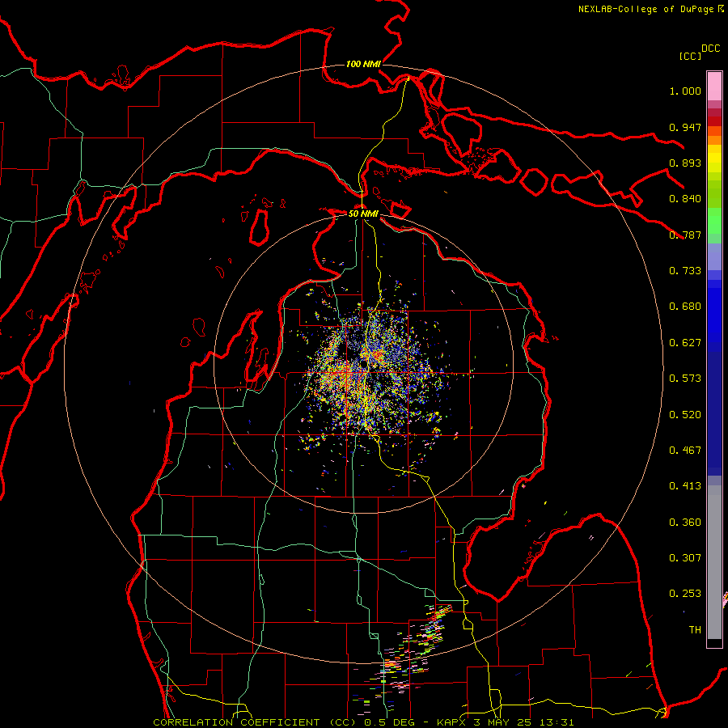Select the 0.680 legend value
This screenshot has width=728, height=728.
point(685,307)
